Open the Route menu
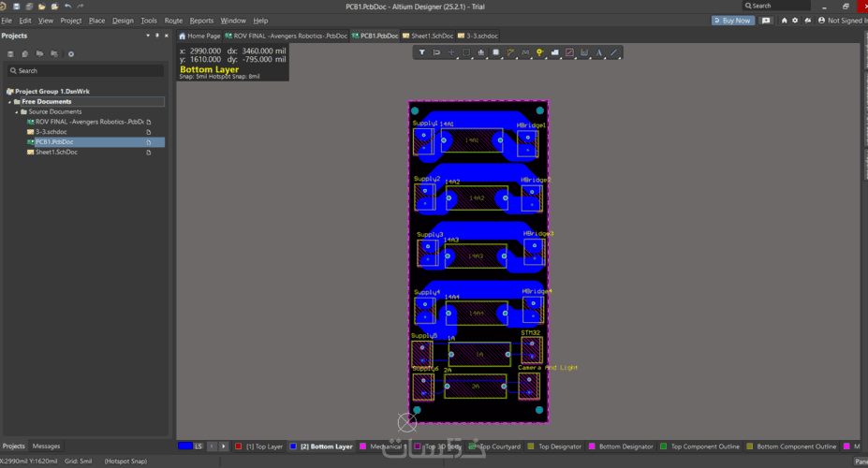The image size is (868, 468). pos(173,20)
